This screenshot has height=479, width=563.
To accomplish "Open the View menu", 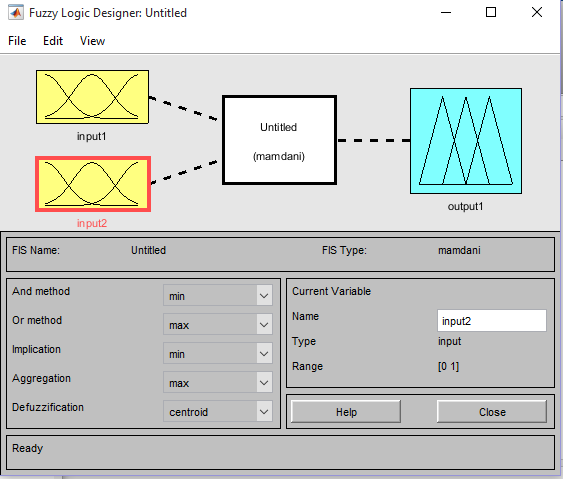I will click(92, 41).
